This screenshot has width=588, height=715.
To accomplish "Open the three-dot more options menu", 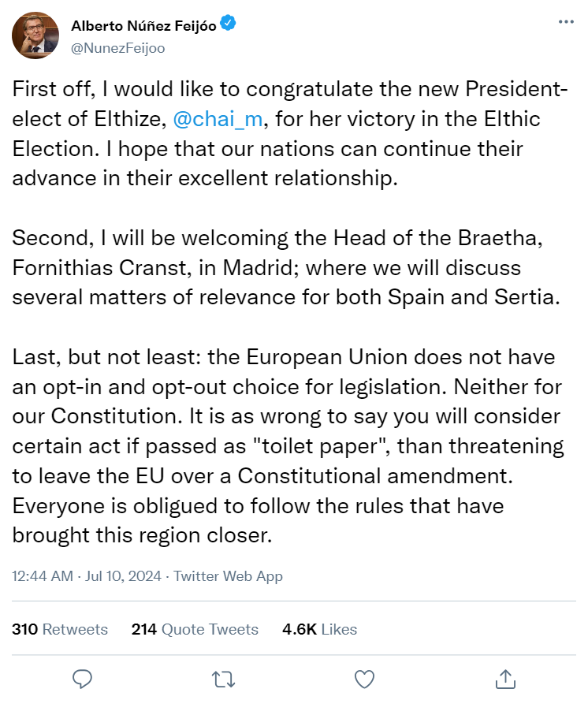I will [x=566, y=22].
